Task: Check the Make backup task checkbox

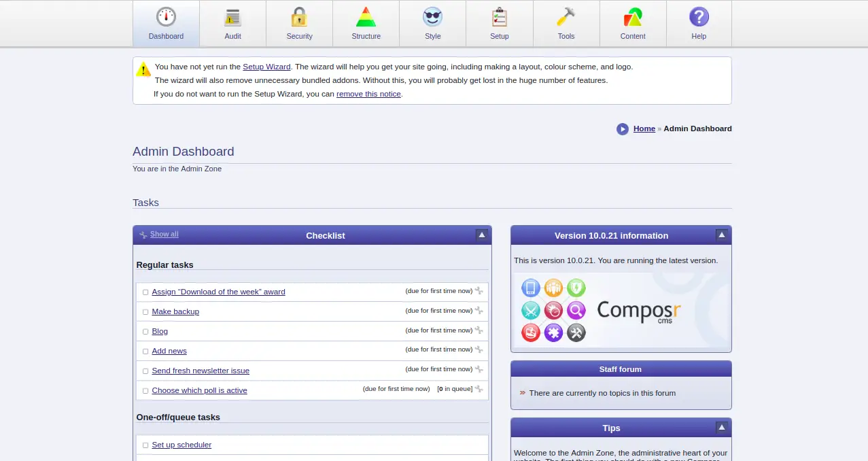Action: tap(145, 312)
